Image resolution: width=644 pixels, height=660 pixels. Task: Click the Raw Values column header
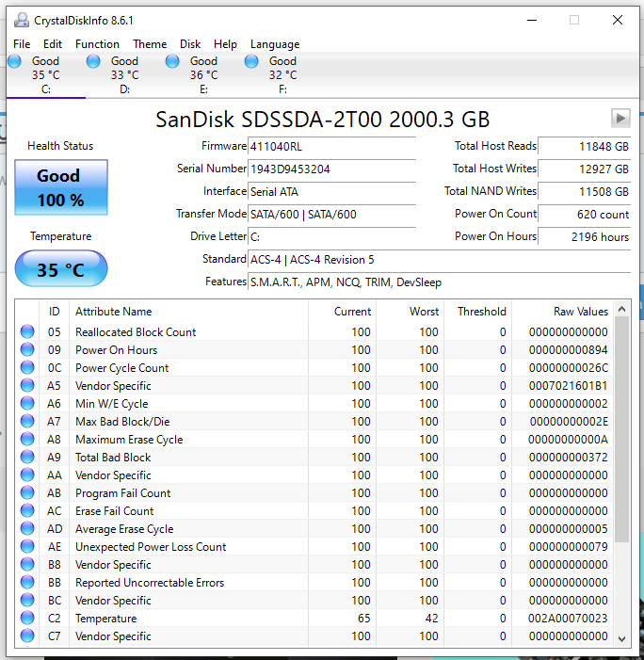click(562, 312)
